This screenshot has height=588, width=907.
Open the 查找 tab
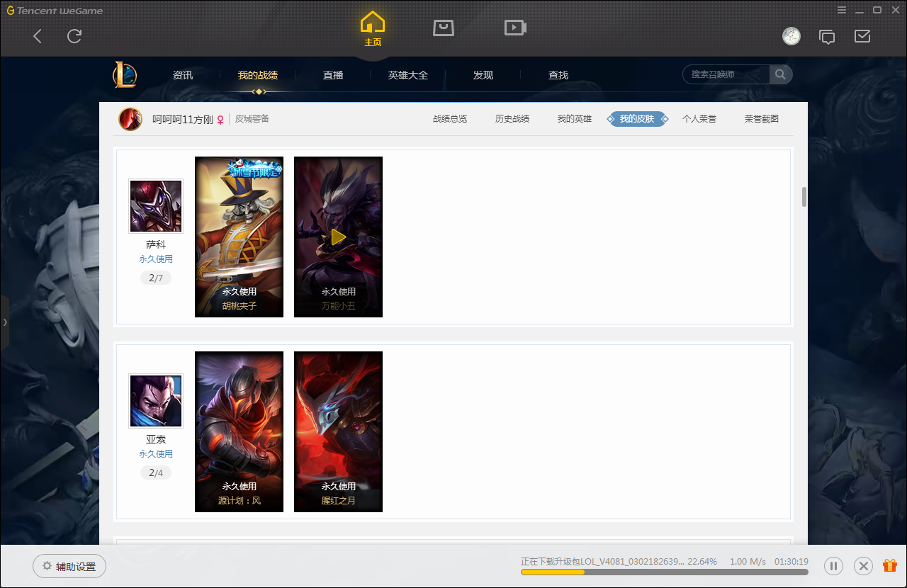[558, 75]
